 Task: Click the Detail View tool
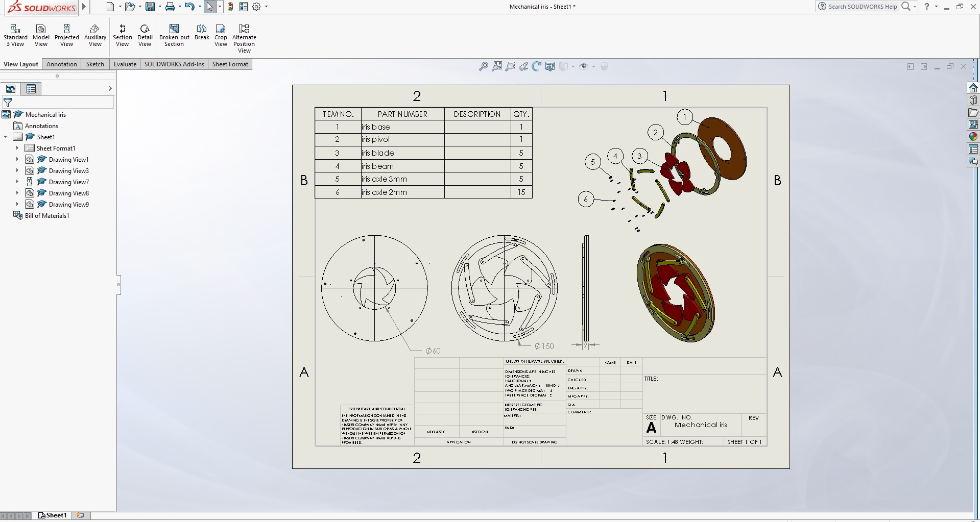[x=145, y=35]
